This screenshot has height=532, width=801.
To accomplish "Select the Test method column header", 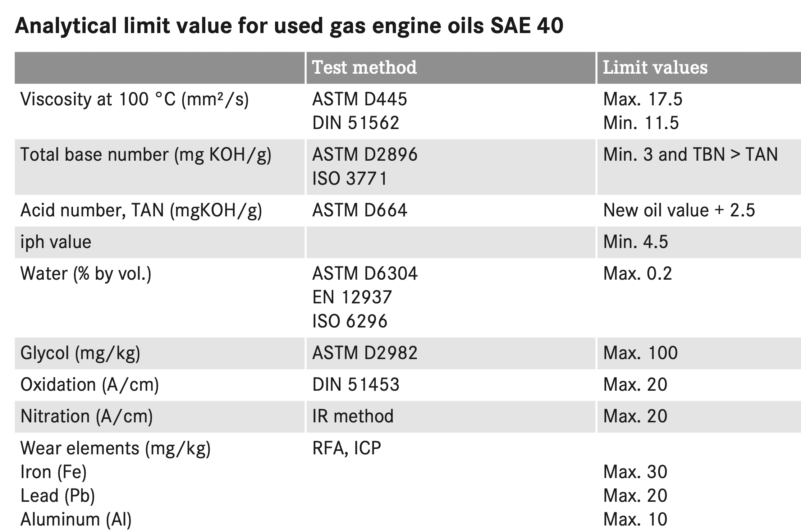I will coord(364,68).
